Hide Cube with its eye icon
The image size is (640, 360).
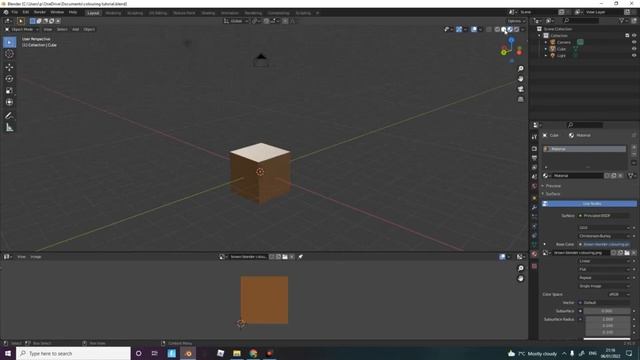point(634,49)
